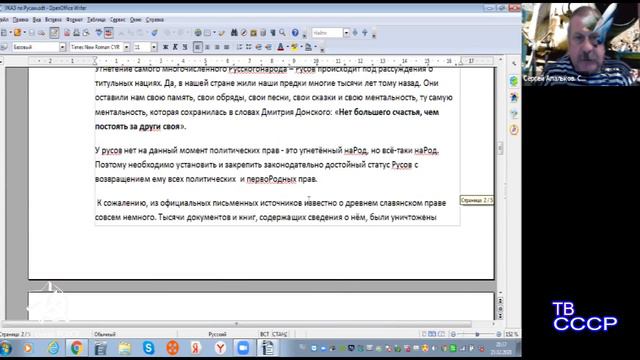The image size is (640, 360).
Task: Insert a hyperlink via toolbar globe
Action: click(x=198, y=33)
